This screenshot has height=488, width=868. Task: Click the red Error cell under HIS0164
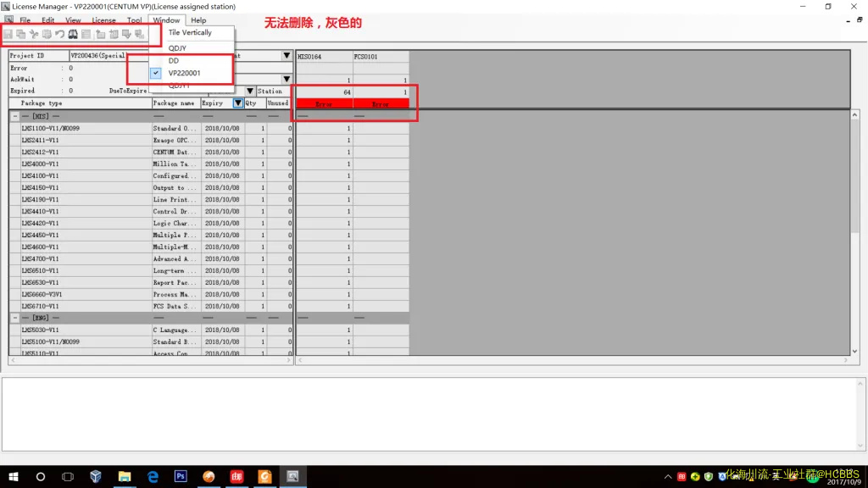pyautogui.click(x=325, y=103)
